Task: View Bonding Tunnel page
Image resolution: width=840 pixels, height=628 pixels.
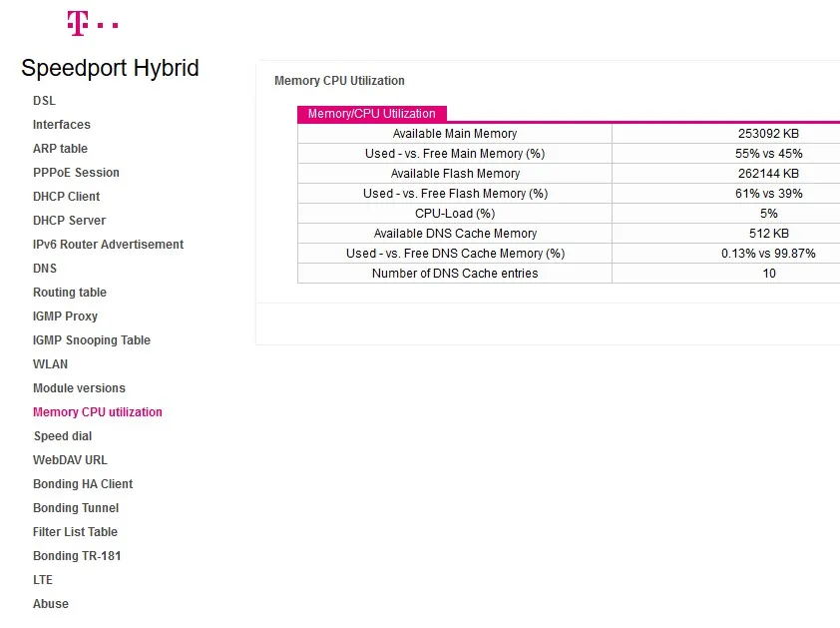Action: click(x=76, y=508)
